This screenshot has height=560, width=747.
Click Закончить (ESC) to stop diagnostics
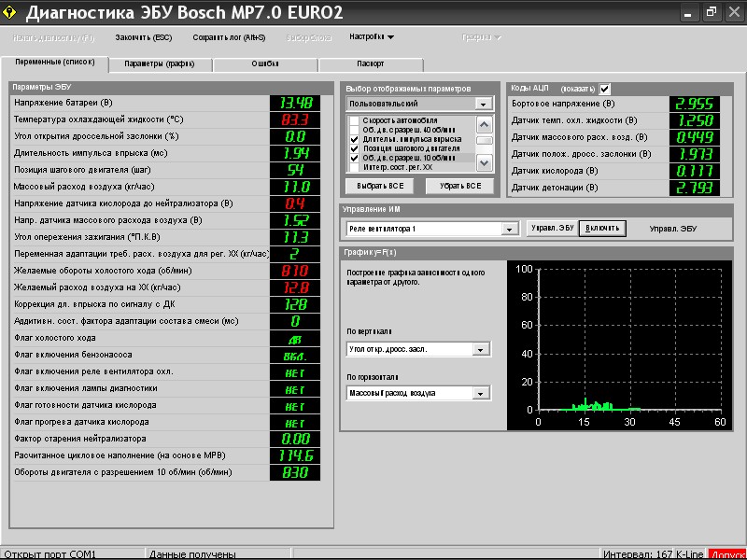coord(144,37)
